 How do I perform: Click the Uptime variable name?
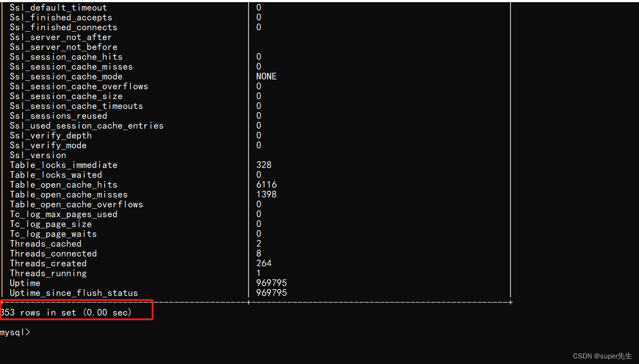25,283
